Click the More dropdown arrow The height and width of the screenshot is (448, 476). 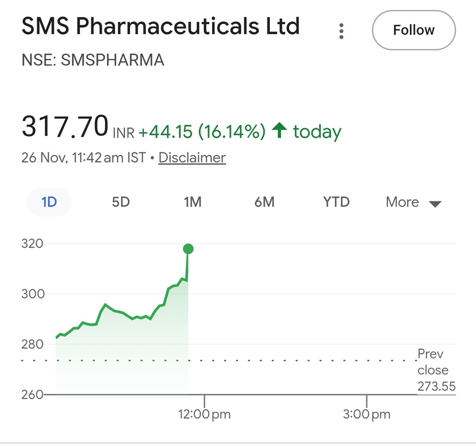coord(435,204)
